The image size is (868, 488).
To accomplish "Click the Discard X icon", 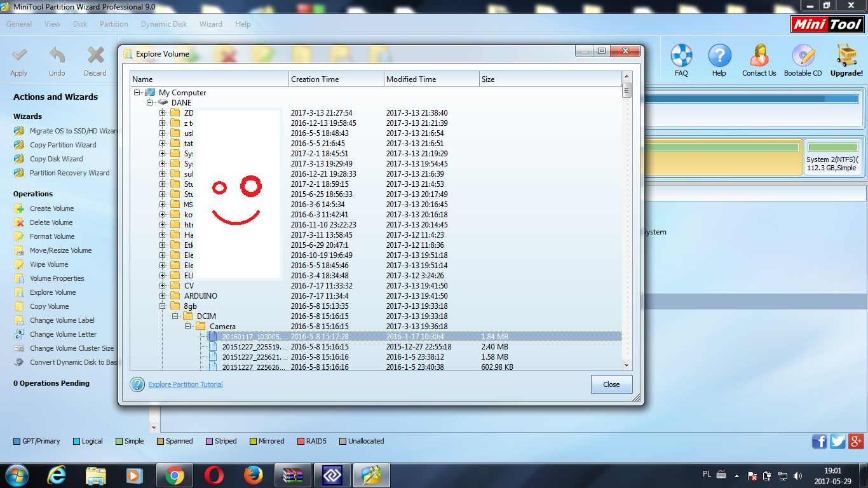I will point(95,55).
